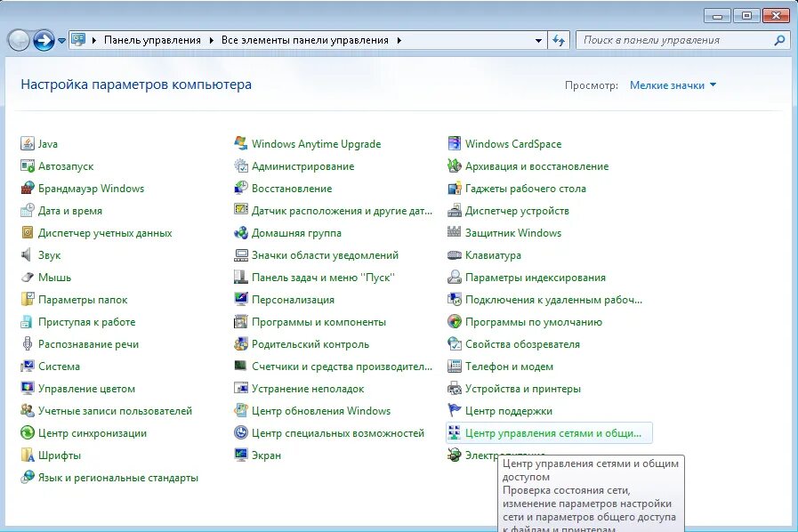Open Центр специальных возможностей link
This screenshot has width=798, height=532.
point(338,433)
